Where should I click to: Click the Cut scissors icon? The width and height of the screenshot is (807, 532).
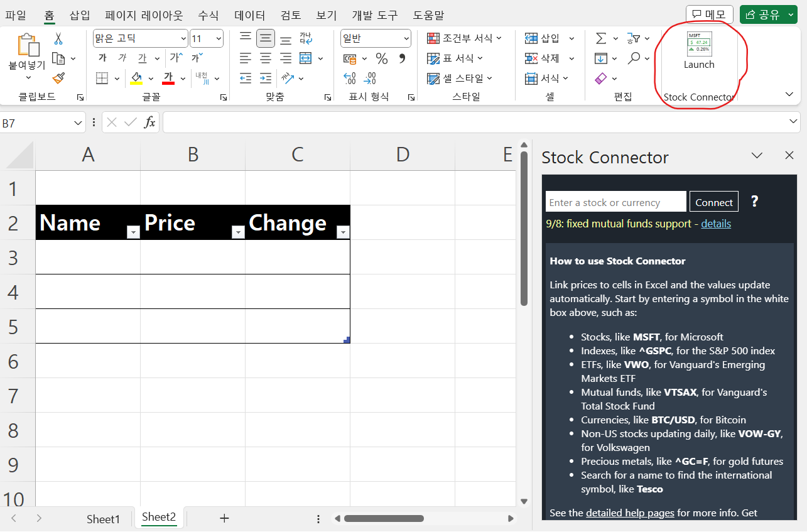[58, 39]
